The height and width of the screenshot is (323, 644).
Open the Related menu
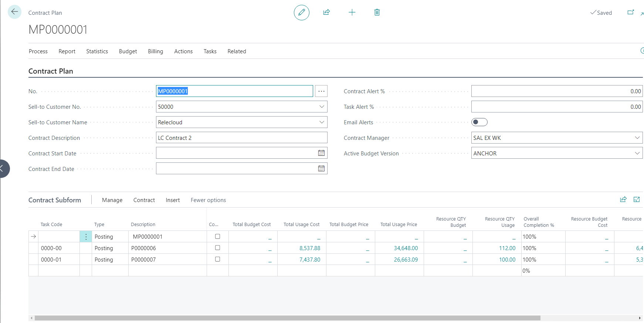[x=237, y=51]
